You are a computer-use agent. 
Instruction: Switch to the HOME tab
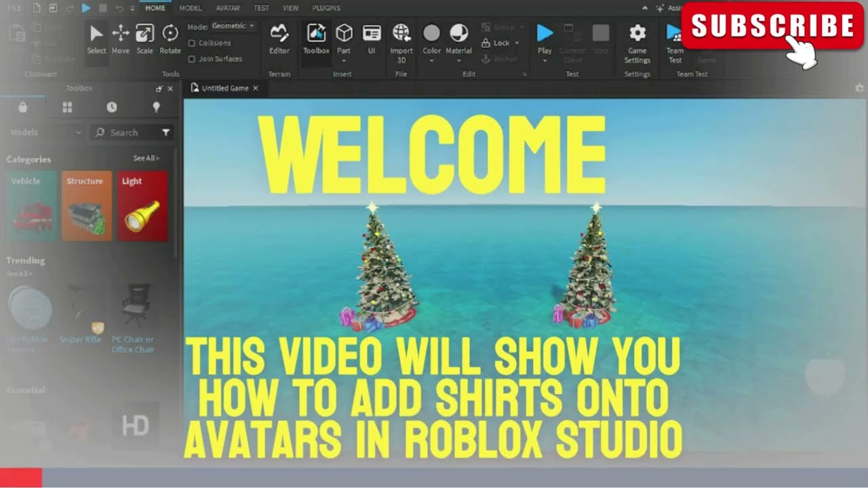155,8
